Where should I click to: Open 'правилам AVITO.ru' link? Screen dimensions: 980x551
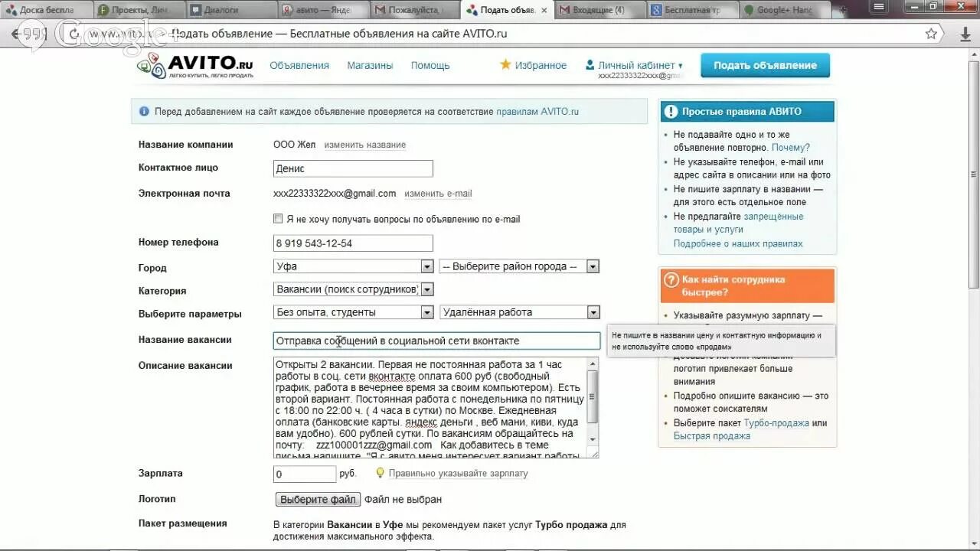pos(537,112)
